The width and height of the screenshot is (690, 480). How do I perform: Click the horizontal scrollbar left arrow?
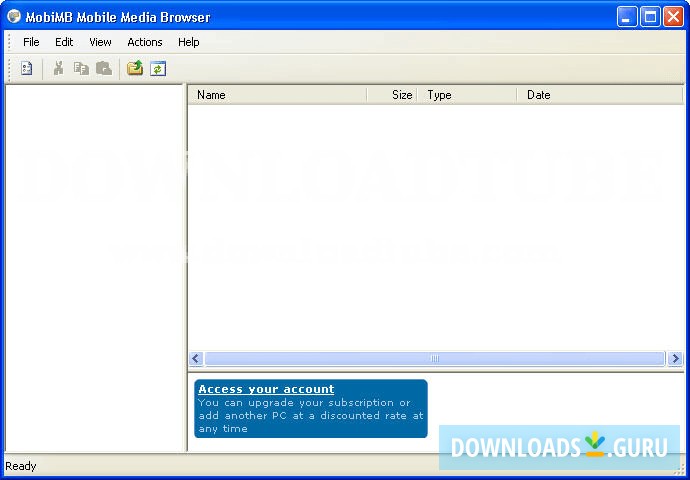pos(196,359)
